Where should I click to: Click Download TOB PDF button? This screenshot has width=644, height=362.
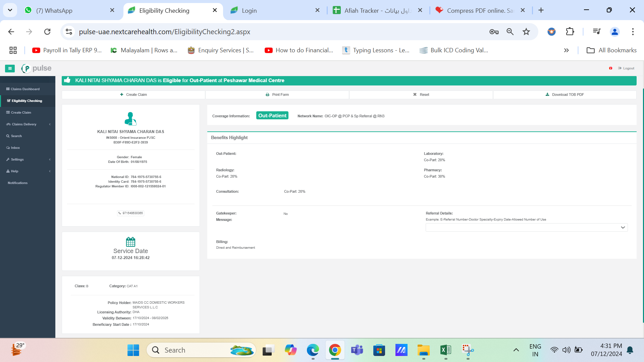point(565,95)
